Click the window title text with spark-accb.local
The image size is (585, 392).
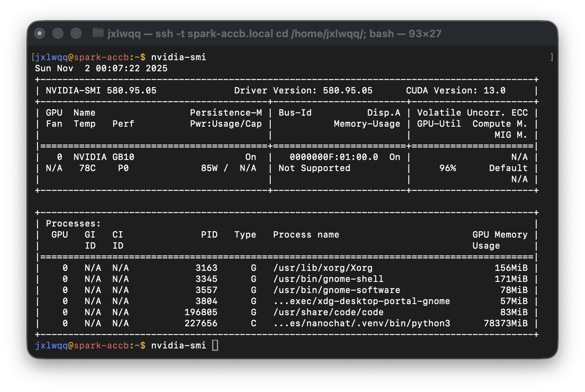pos(274,34)
